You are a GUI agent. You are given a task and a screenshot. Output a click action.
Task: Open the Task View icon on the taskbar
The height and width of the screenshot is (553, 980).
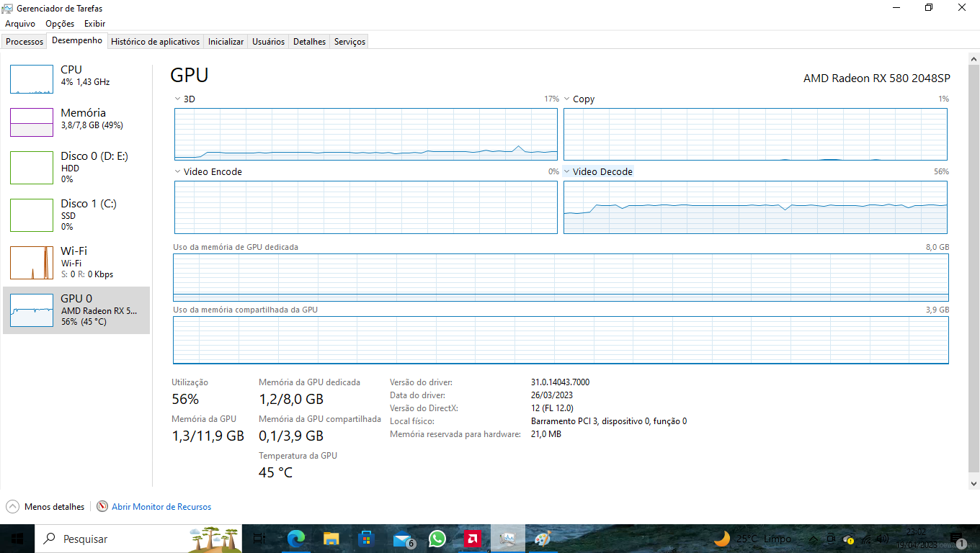259,539
